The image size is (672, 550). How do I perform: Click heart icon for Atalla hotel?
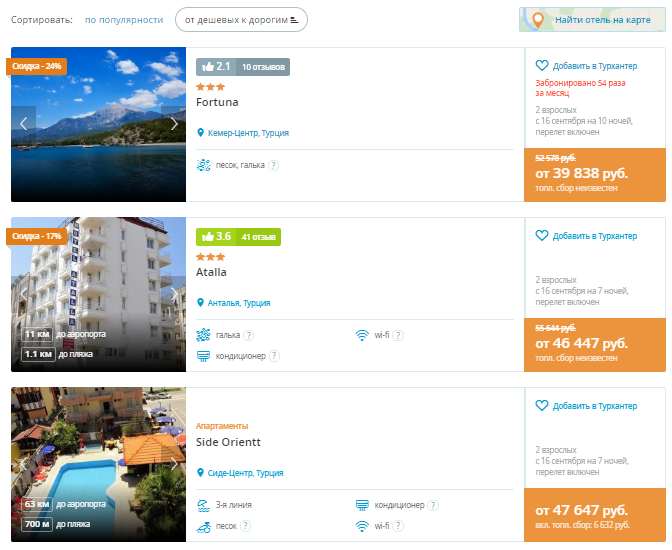click(x=542, y=235)
